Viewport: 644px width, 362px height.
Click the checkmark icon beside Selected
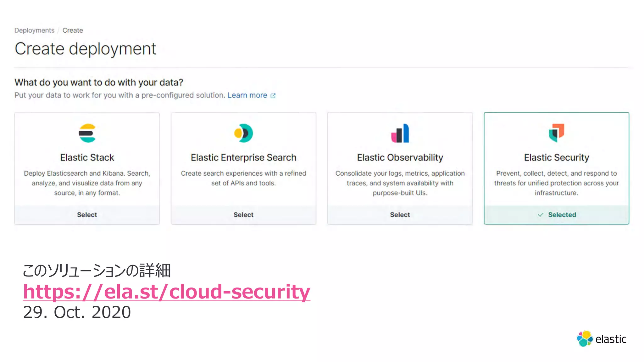541,215
